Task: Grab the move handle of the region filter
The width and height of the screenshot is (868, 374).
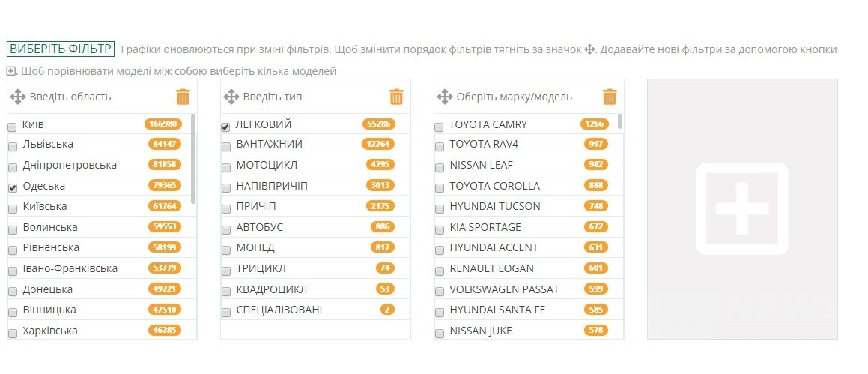Action: [20, 97]
